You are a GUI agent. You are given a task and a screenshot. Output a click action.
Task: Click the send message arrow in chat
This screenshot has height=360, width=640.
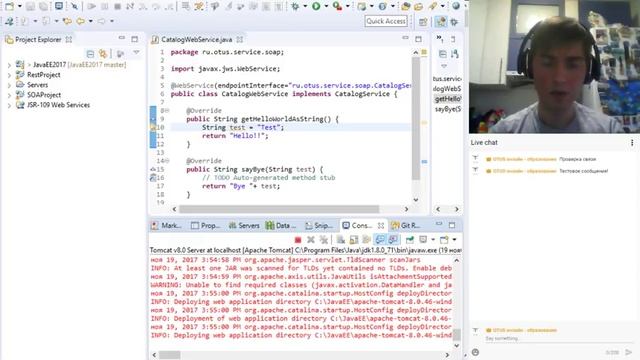coord(629,352)
